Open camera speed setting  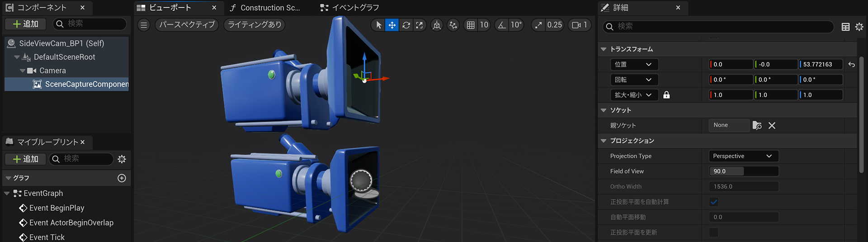coord(580,25)
